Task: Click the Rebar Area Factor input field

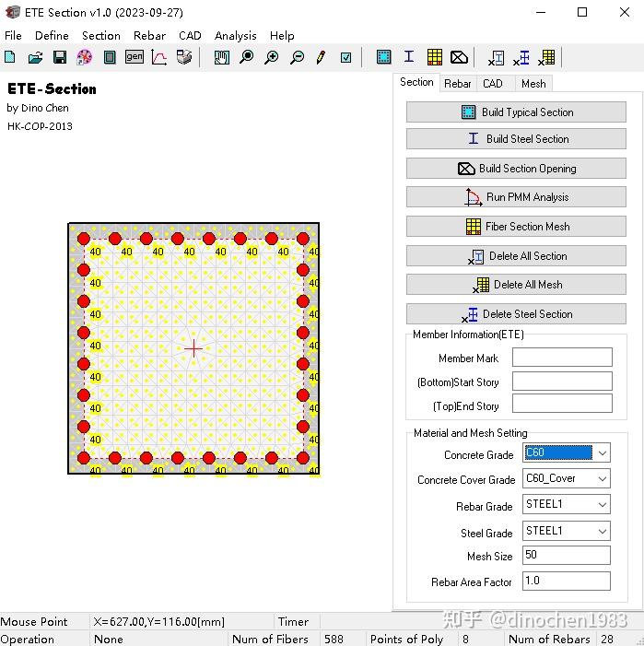Action: (x=567, y=581)
